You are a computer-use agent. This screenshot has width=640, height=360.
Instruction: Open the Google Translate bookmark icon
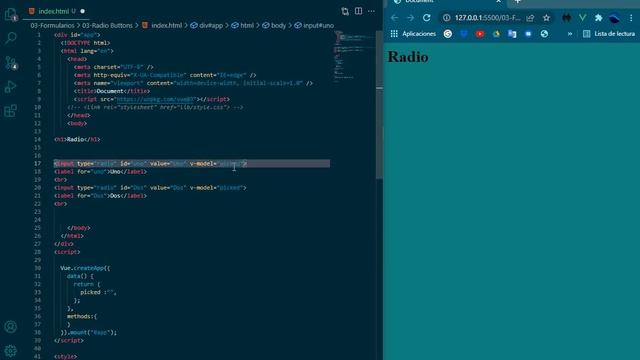tap(512, 34)
